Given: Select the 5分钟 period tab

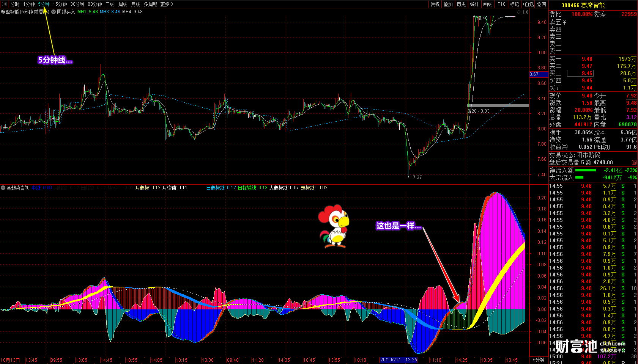Looking at the screenshot, I should coord(44,4).
